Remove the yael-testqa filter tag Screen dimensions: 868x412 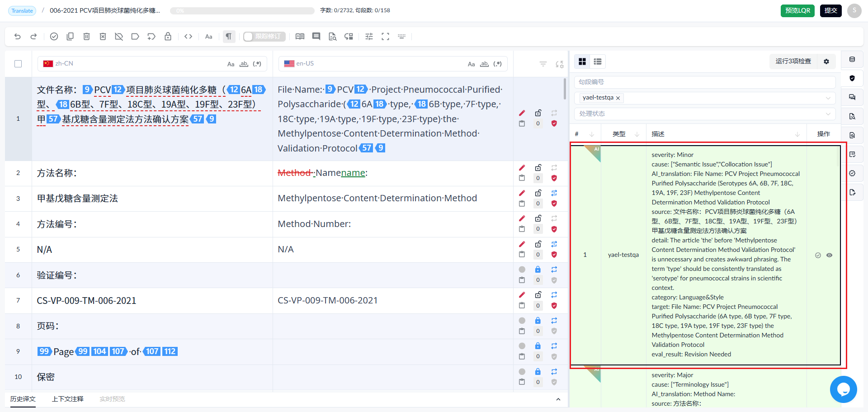coord(618,98)
